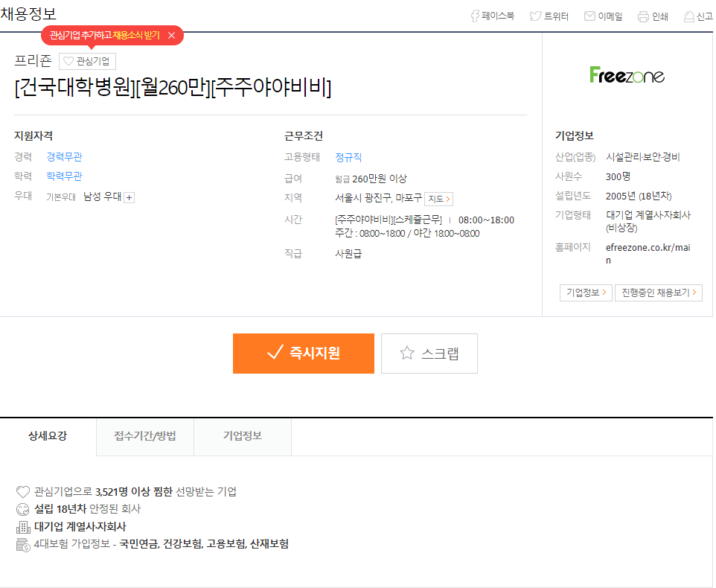
Task: Expand 남성 우대 plus button
Action: point(130,197)
